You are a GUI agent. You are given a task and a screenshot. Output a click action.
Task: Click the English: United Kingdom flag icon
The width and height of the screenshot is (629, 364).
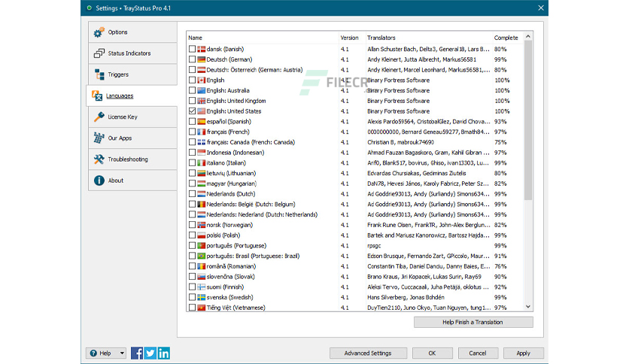coord(202,101)
